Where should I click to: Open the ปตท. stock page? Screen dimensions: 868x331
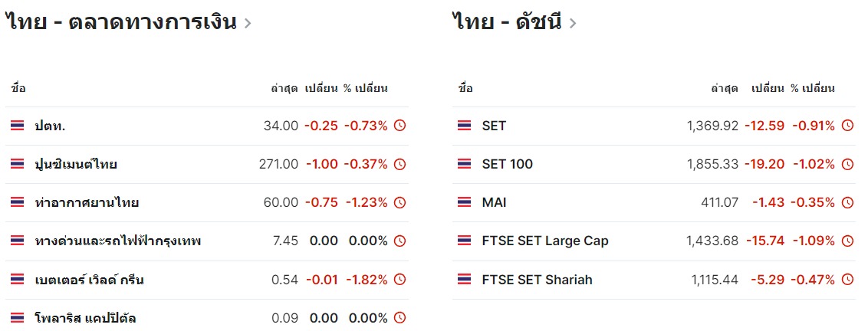50,126
